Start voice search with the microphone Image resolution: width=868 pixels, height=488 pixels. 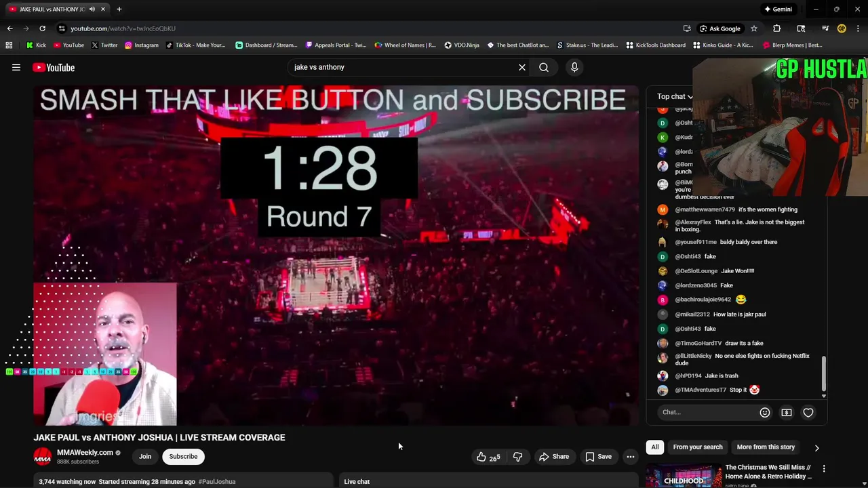[574, 67]
